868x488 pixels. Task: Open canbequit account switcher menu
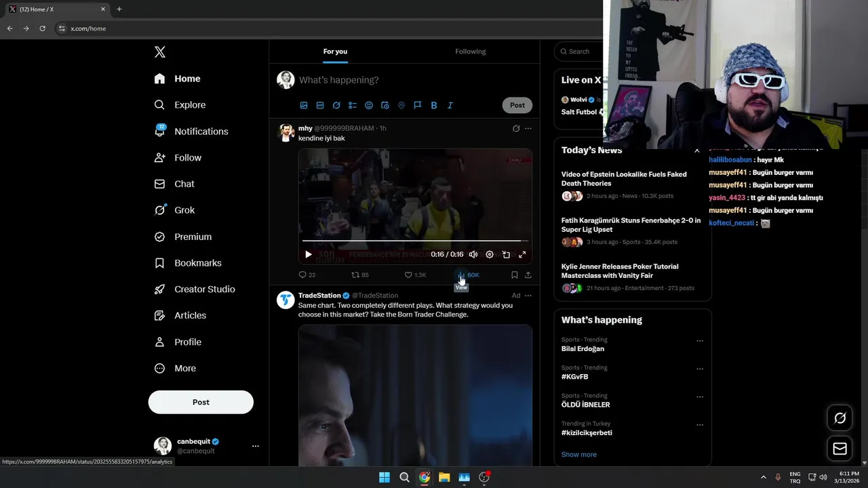(x=207, y=446)
